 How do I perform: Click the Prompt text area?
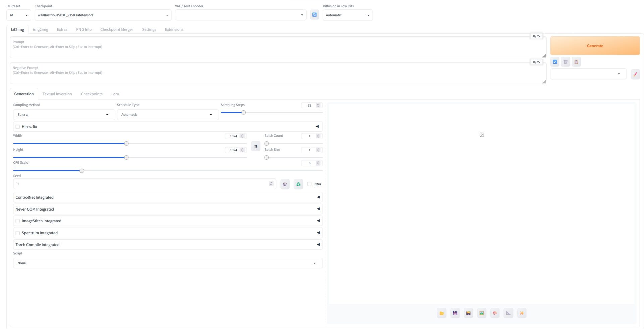click(x=278, y=47)
